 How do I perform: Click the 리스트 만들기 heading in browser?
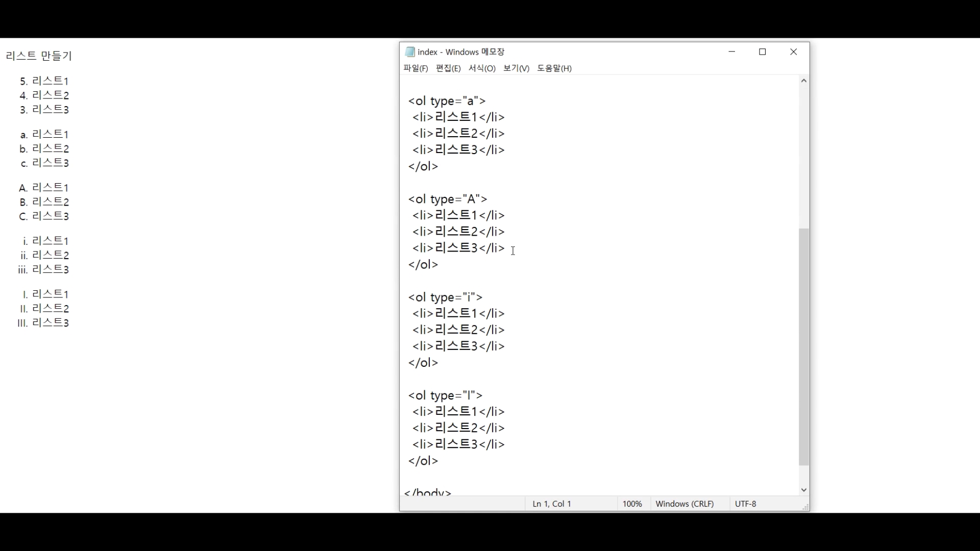point(39,56)
